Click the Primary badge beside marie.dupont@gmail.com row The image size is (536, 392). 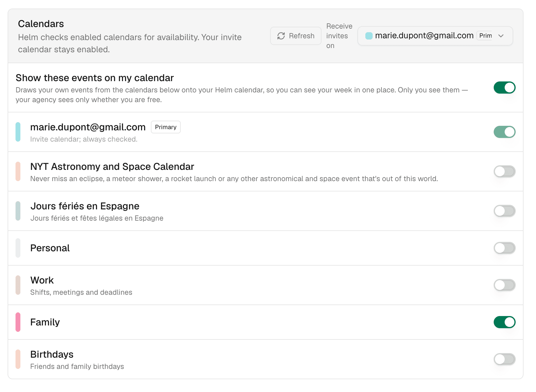(x=166, y=127)
